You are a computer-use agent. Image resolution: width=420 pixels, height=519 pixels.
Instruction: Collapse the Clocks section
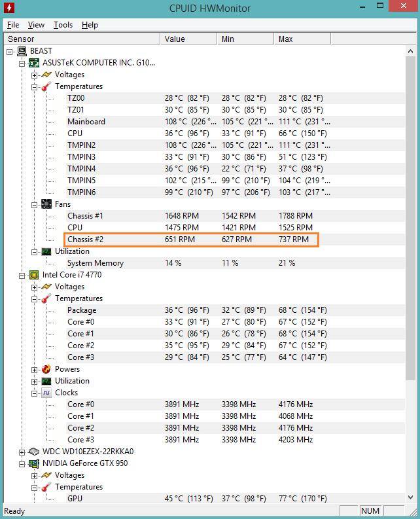pos(35,393)
